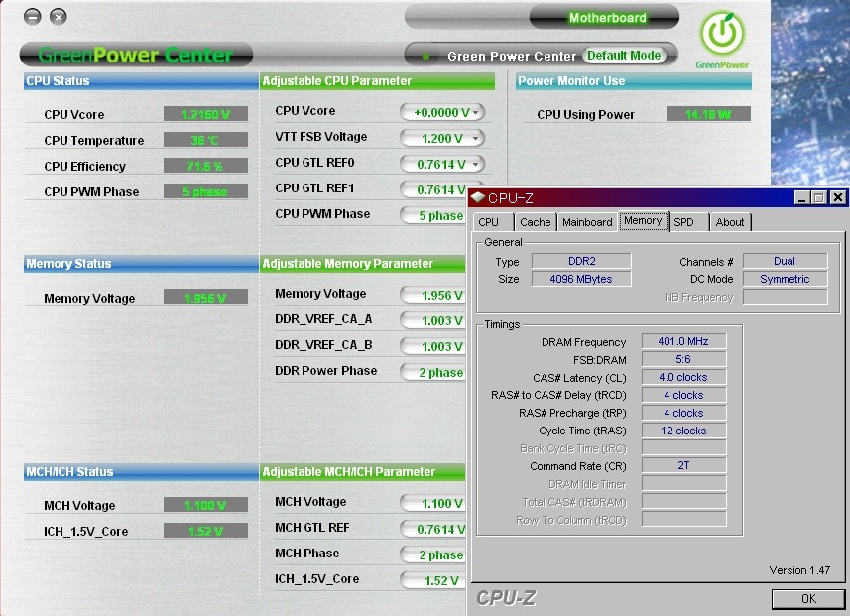Click the Default Mode button

point(624,56)
